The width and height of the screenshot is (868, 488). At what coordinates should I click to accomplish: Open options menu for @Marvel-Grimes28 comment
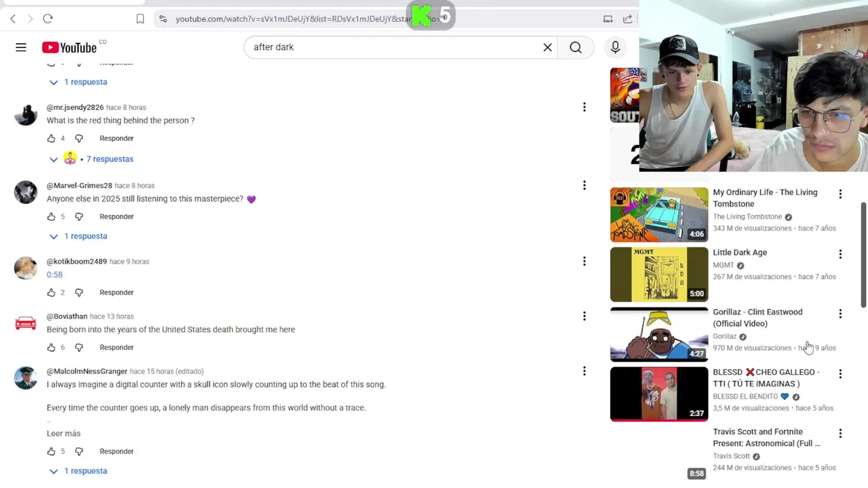584,185
